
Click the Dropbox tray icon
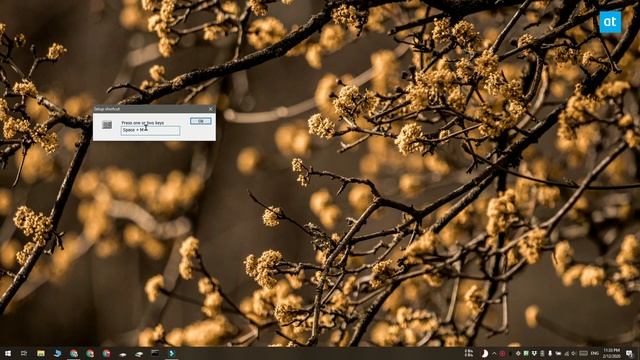pyautogui.click(x=534, y=353)
